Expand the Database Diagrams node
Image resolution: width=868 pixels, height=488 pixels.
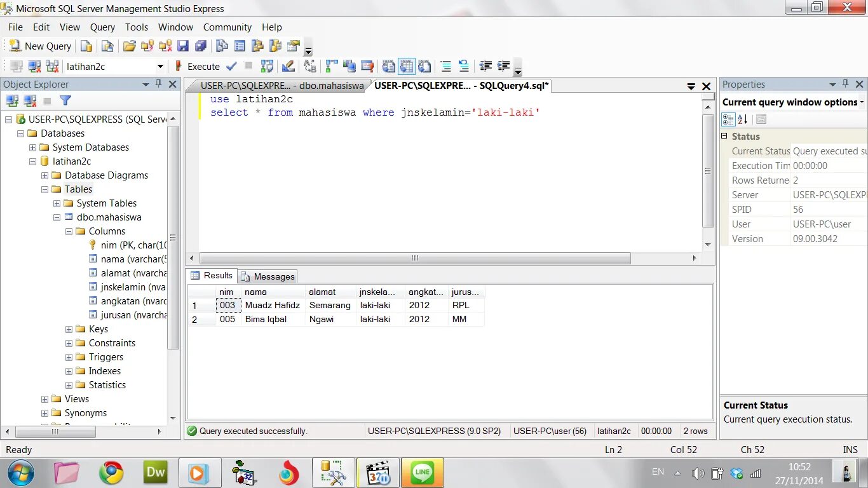[44, 175]
